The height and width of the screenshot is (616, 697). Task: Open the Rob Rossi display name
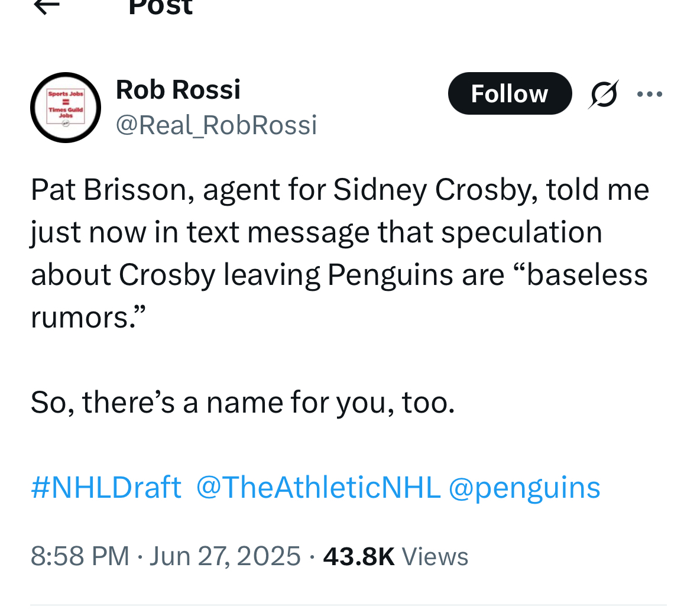pos(179,90)
